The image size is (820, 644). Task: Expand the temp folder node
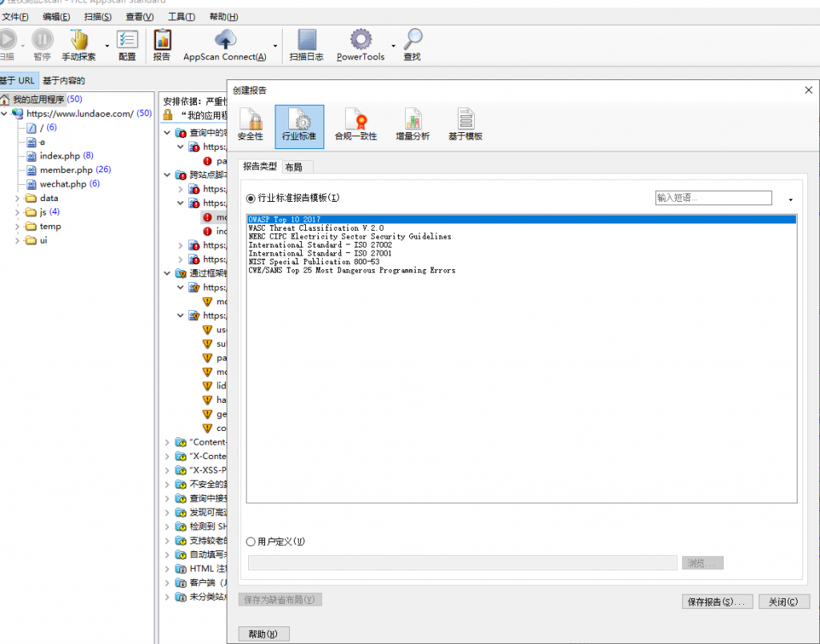(18, 227)
